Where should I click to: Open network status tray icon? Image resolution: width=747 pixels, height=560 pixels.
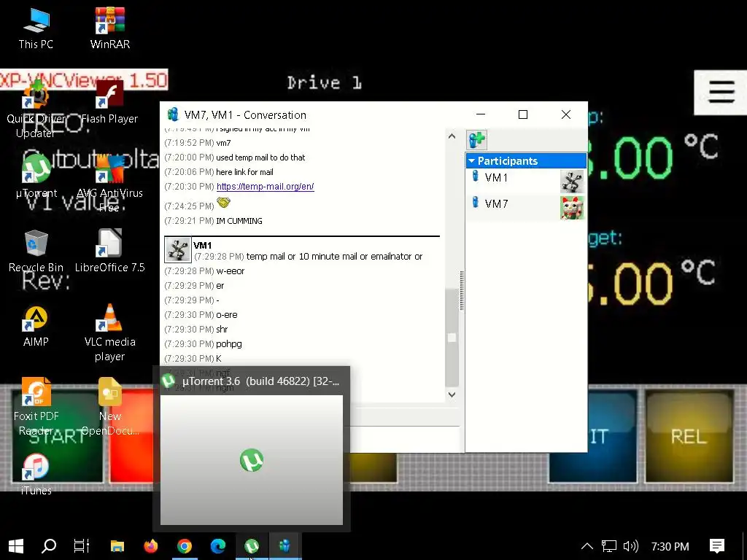pyautogui.click(x=609, y=546)
